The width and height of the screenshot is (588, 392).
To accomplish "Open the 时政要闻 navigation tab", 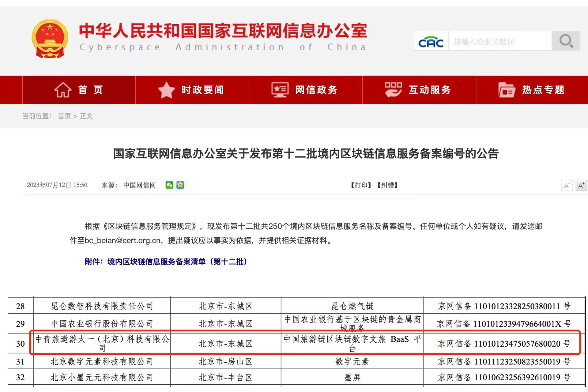I will 192,90.
